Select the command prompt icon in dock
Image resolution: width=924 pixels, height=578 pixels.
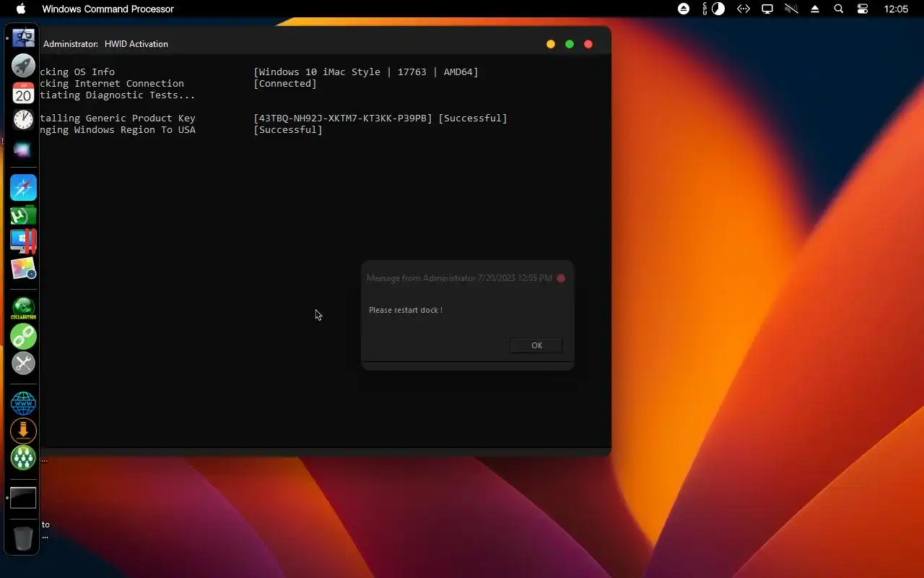[x=23, y=498]
